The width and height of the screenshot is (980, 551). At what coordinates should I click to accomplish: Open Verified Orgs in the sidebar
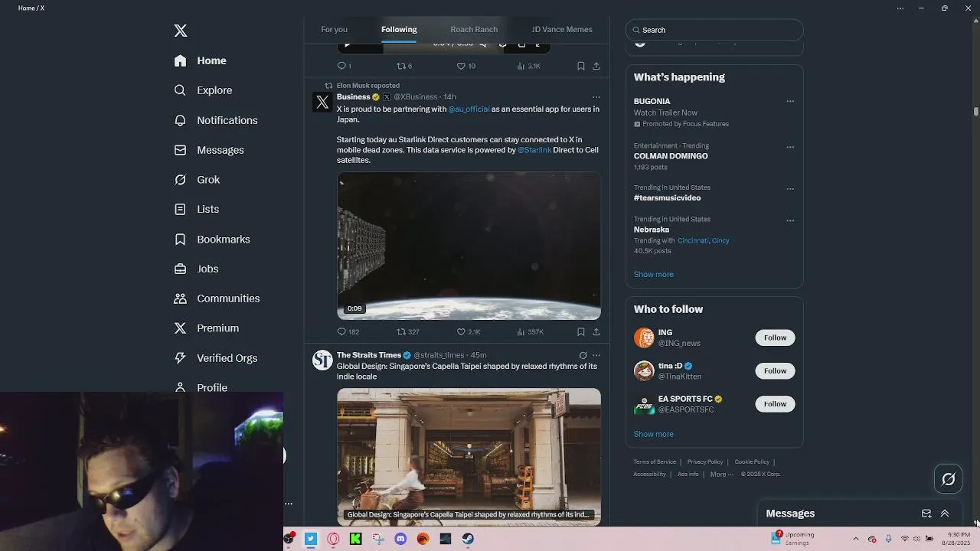(x=215, y=358)
